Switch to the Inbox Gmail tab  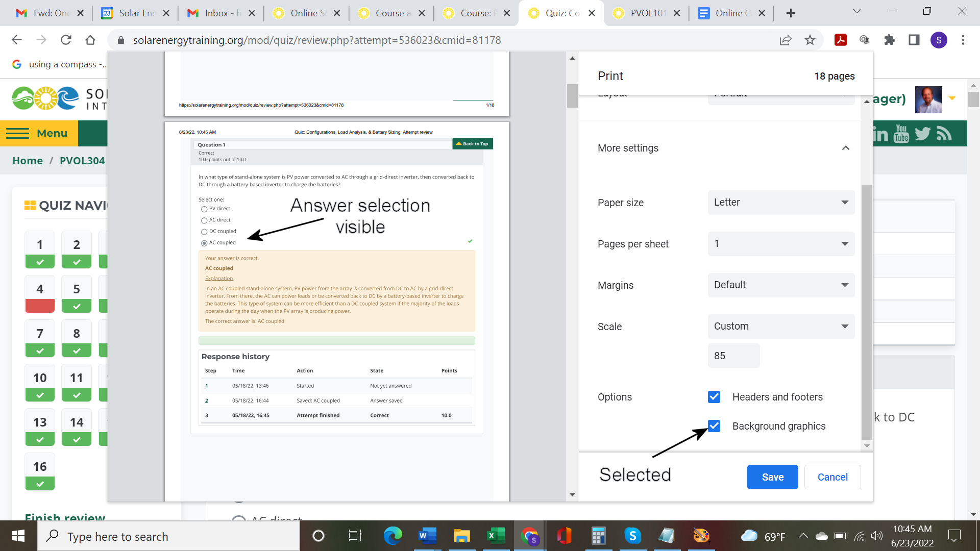(220, 13)
